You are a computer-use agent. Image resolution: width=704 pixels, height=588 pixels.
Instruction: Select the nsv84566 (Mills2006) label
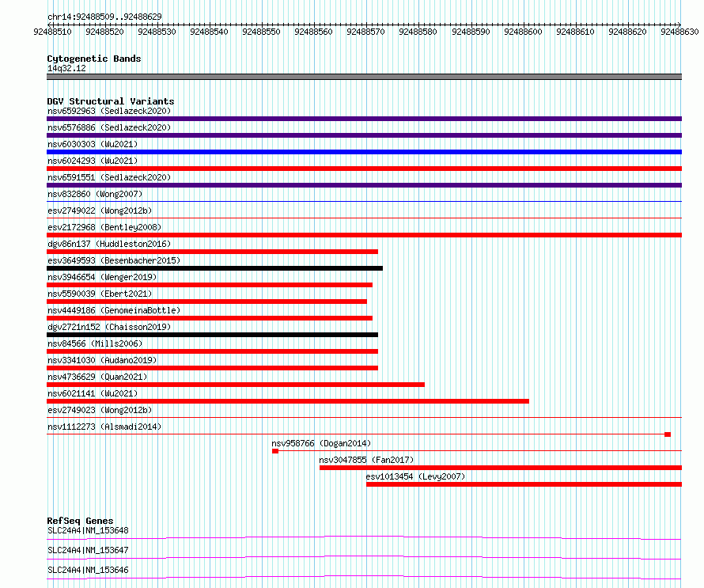point(95,343)
